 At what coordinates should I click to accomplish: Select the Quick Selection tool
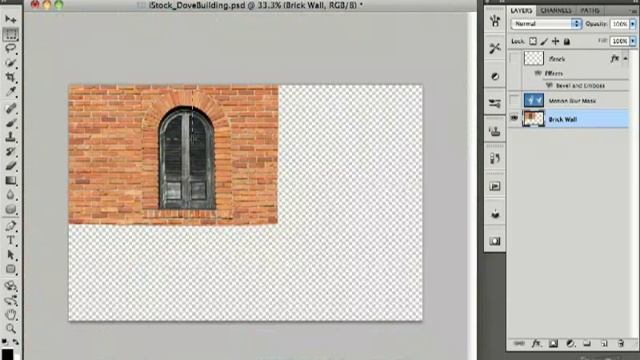click(11, 63)
